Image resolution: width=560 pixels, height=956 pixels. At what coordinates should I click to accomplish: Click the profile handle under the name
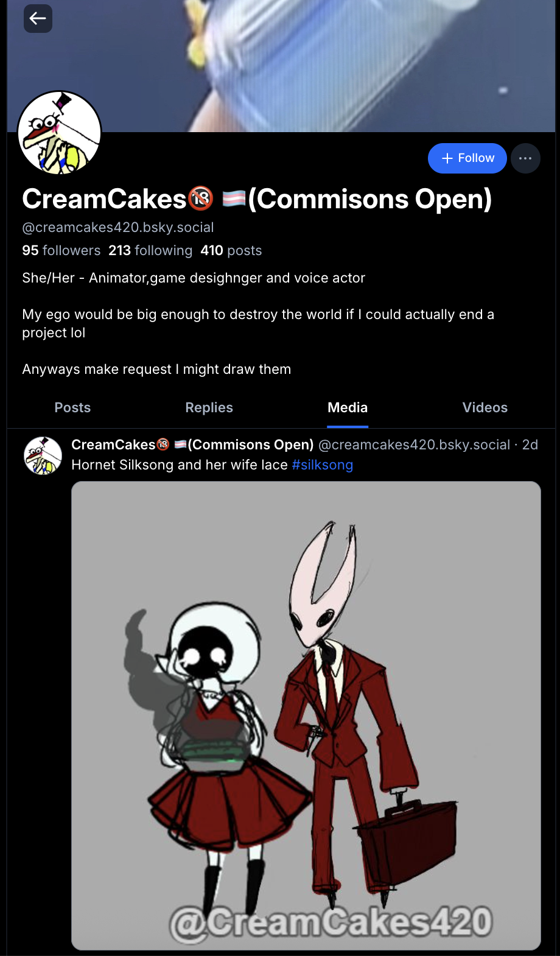click(x=118, y=227)
